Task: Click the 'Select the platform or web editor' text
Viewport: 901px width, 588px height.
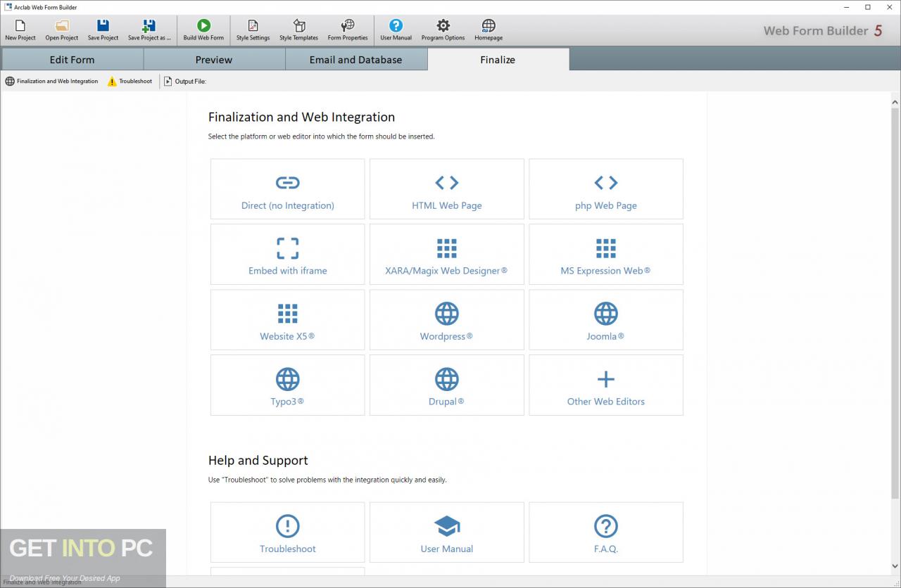Action: coord(322,136)
